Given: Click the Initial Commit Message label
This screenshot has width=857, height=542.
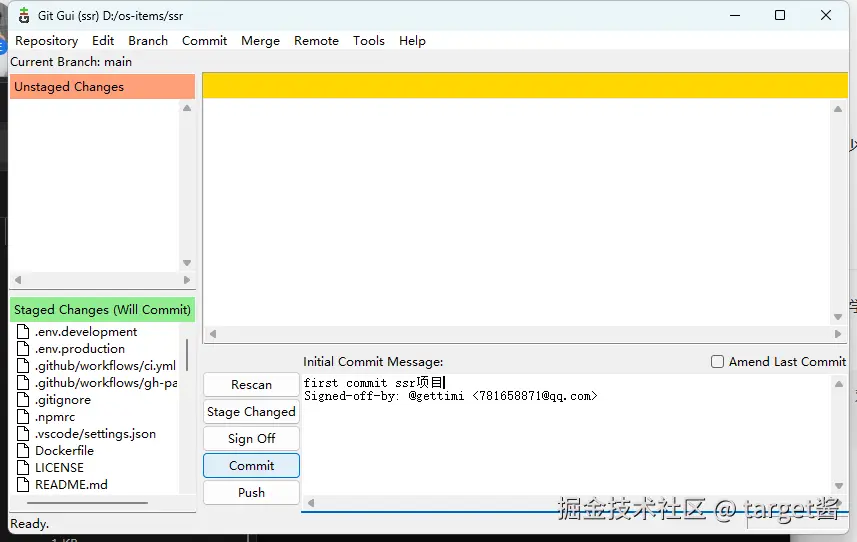Looking at the screenshot, I should coord(373,362).
